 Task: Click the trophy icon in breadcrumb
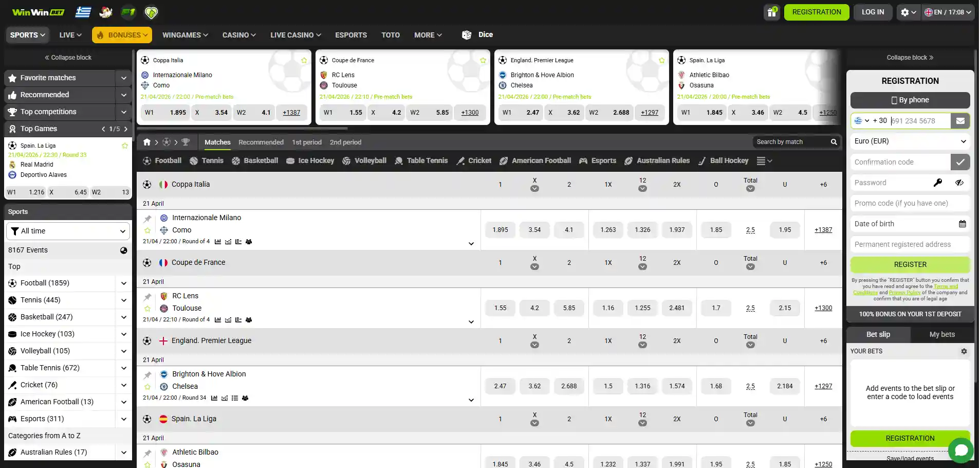[x=186, y=142]
